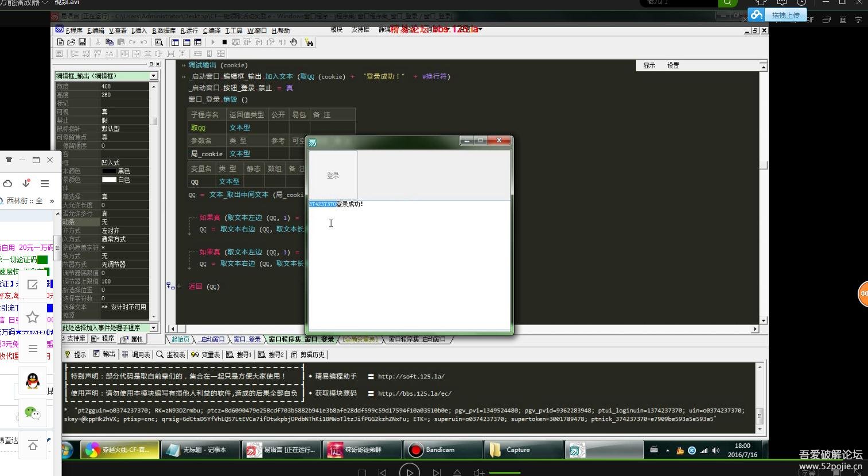Run the program with the play icon
The width and height of the screenshot is (868, 476).
coord(213,42)
